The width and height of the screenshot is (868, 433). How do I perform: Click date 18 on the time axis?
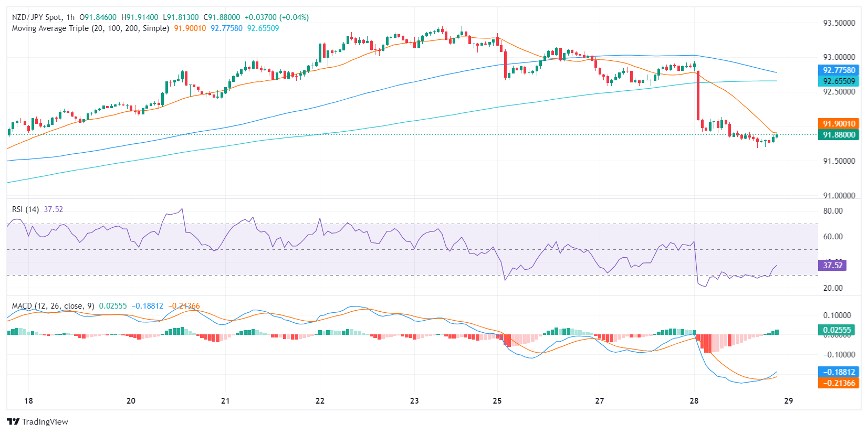[28, 401]
